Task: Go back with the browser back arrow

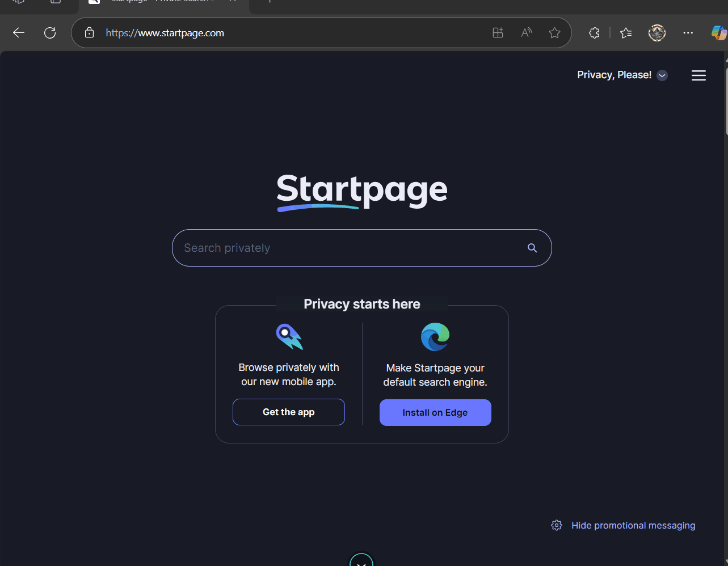Action: click(19, 33)
